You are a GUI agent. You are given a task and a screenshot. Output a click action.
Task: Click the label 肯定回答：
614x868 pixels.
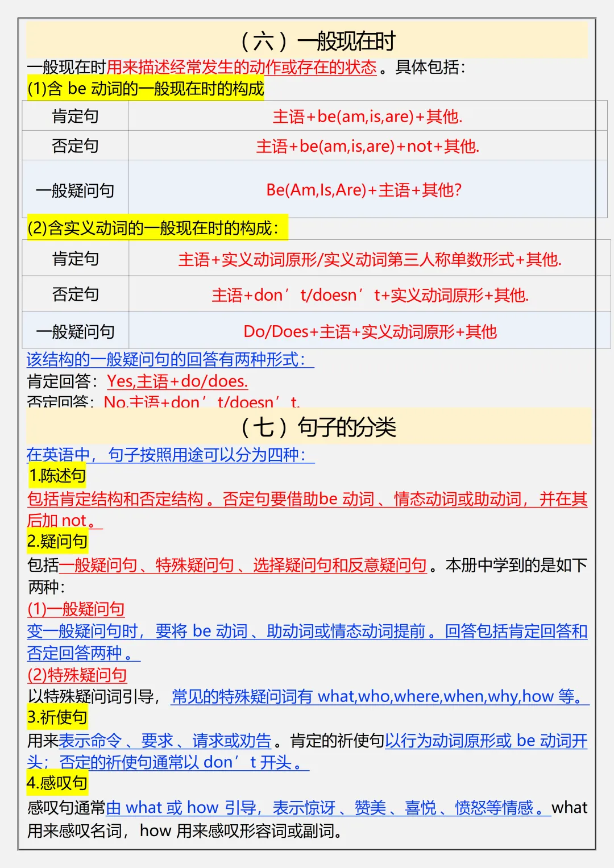[x=64, y=381]
